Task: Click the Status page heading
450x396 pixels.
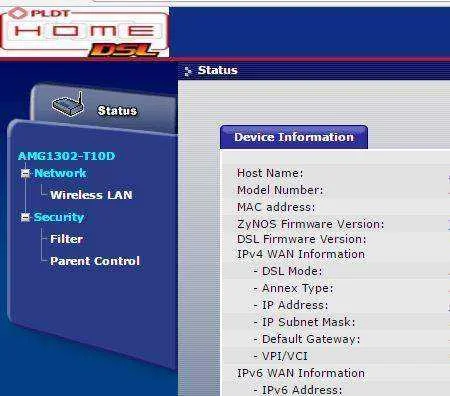Action: pyautogui.click(x=218, y=70)
